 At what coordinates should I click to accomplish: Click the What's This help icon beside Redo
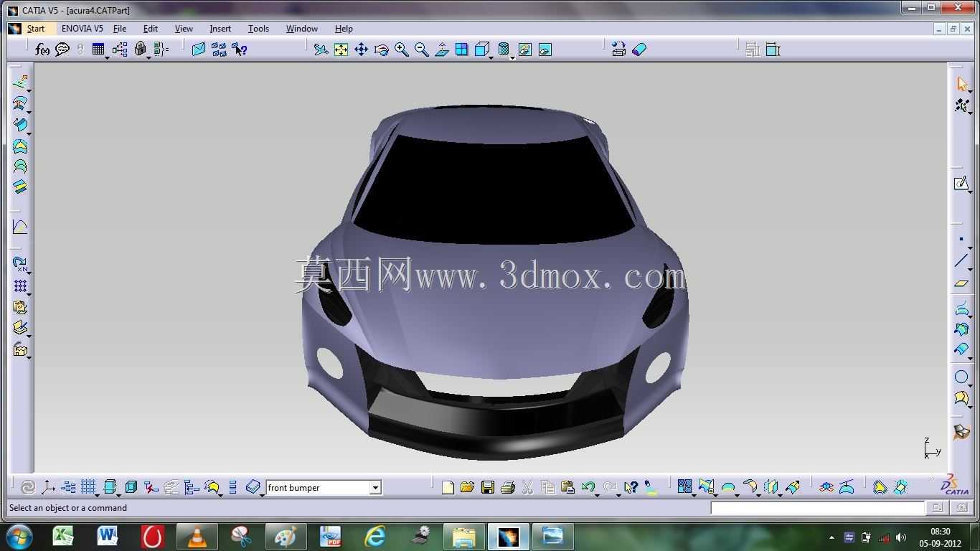click(x=631, y=488)
